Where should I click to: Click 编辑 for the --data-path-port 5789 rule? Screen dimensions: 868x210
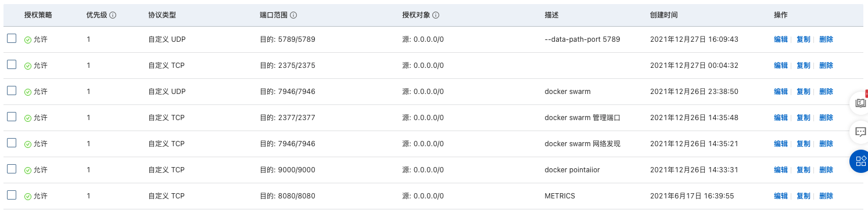coord(781,39)
